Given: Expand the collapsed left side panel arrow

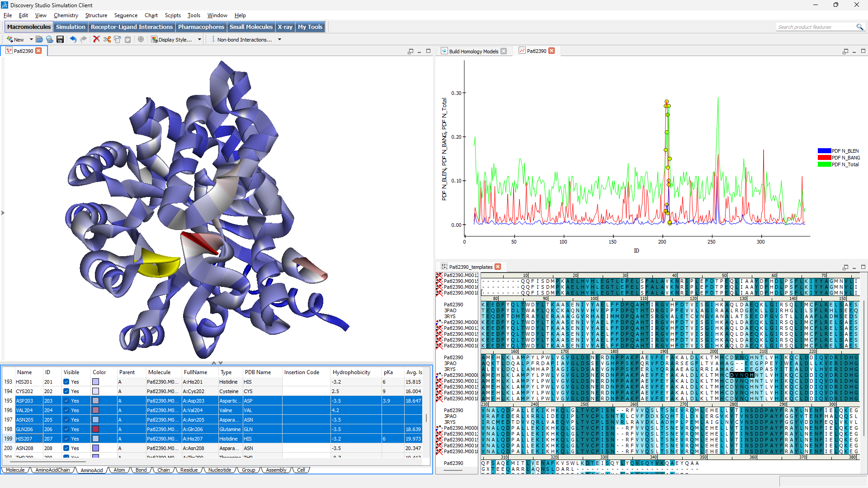Looking at the screenshot, I should tap(3, 213).
